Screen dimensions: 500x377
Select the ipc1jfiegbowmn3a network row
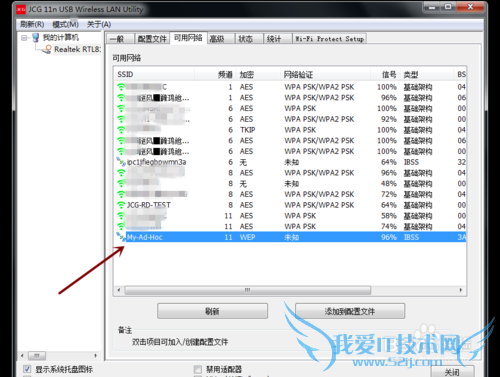[x=290, y=162]
